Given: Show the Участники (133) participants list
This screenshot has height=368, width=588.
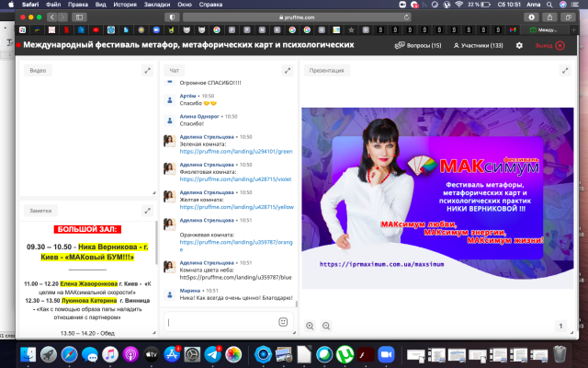Looking at the screenshot, I should tap(478, 45).
